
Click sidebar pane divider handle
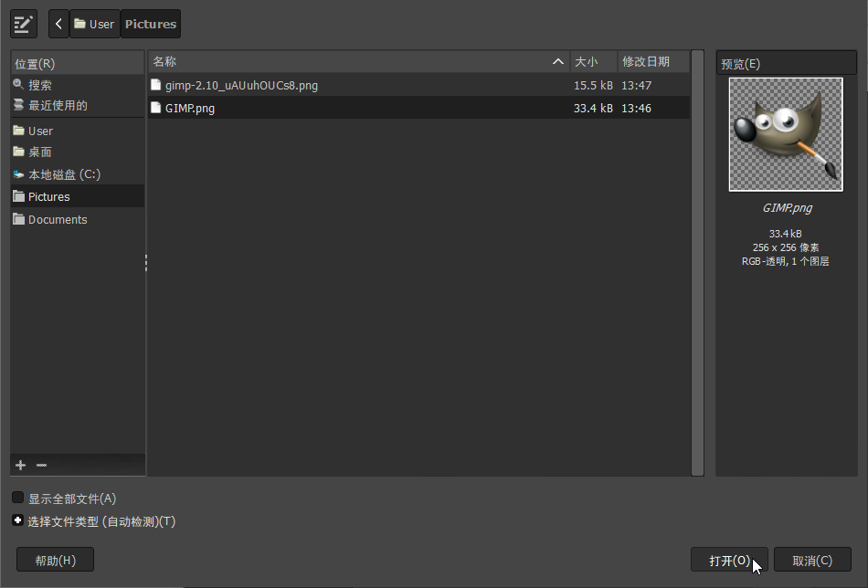146,263
